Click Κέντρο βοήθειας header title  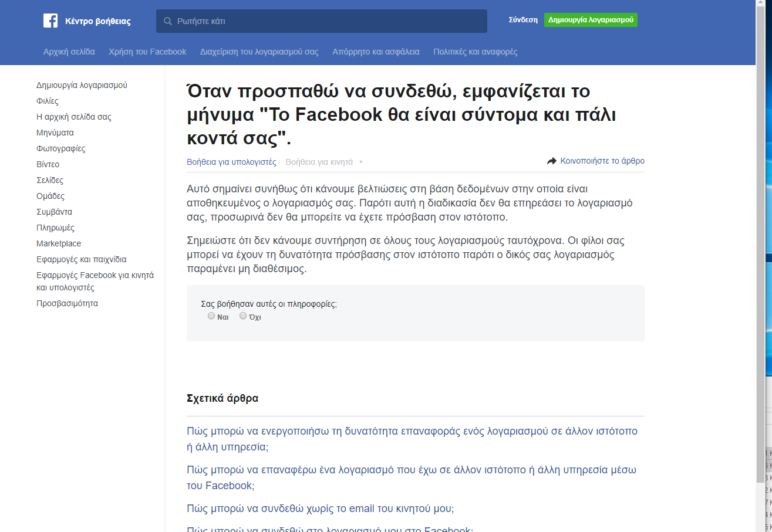pyautogui.click(x=98, y=21)
